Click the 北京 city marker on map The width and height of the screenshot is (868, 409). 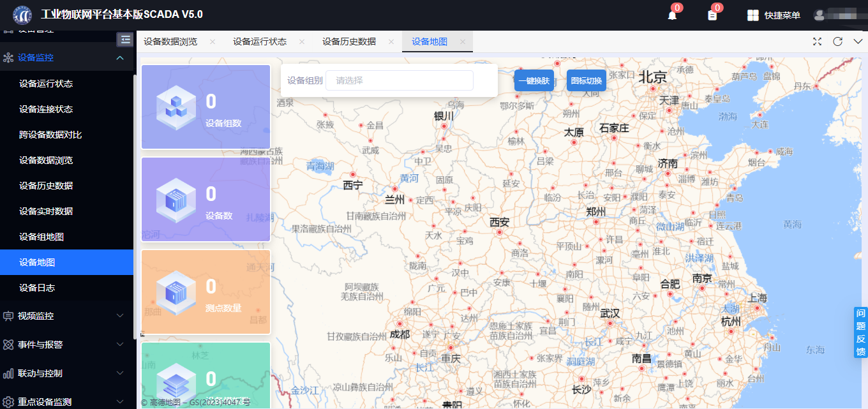pos(654,87)
